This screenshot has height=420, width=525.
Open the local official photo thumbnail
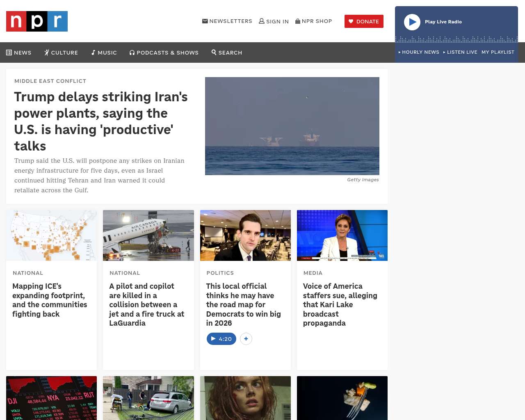point(245,235)
